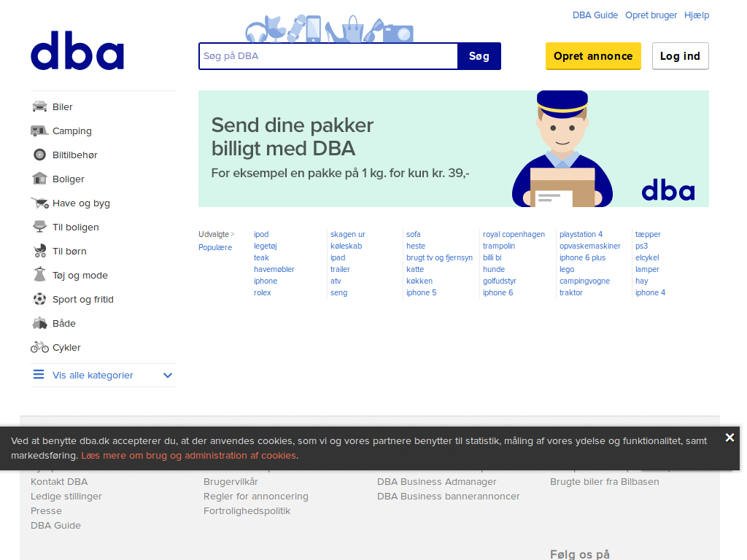Click the tire icon beside Biltilbehør
The image size is (747, 560).
tap(39, 155)
